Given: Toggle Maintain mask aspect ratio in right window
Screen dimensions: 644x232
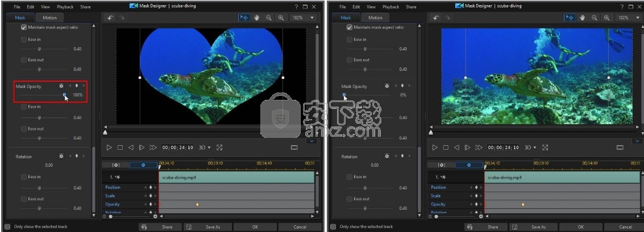Looking at the screenshot, I should pos(350,27).
